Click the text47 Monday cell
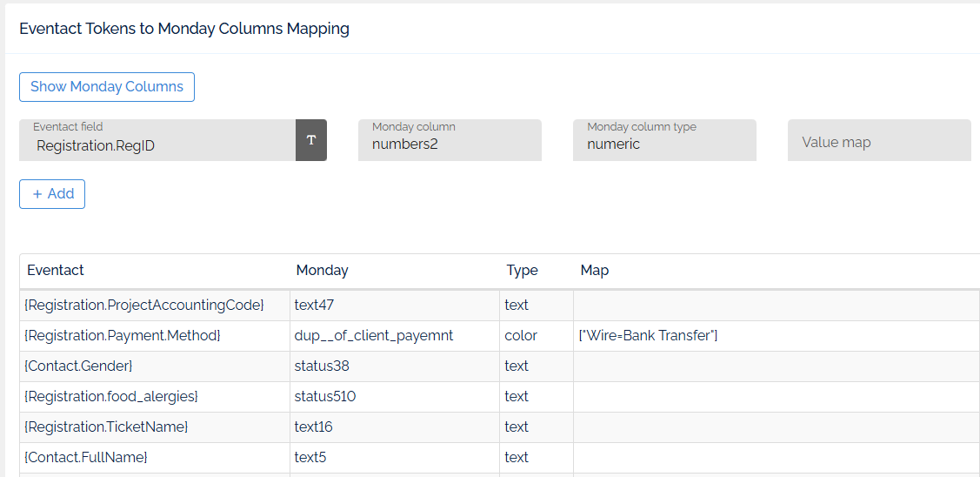This screenshot has width=980, height=477. click(x=395, y=306)
